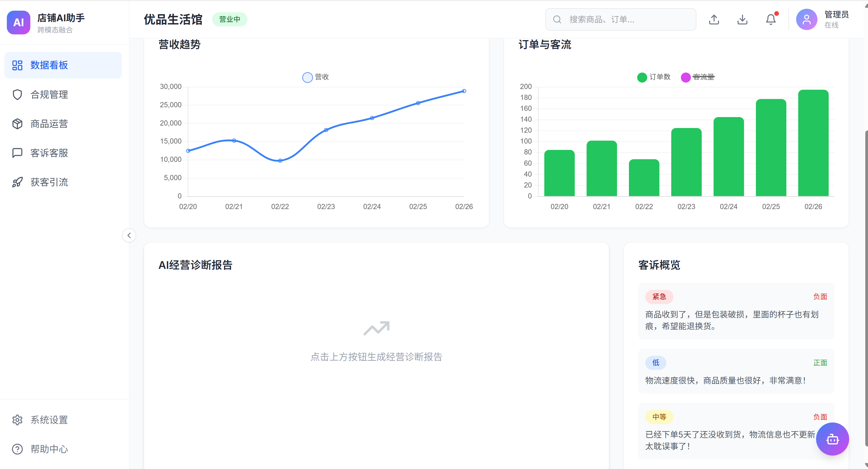This screenshot has height=470, width=868.
Task: Go to 商品运营 section
Action: tap(63, 124)
